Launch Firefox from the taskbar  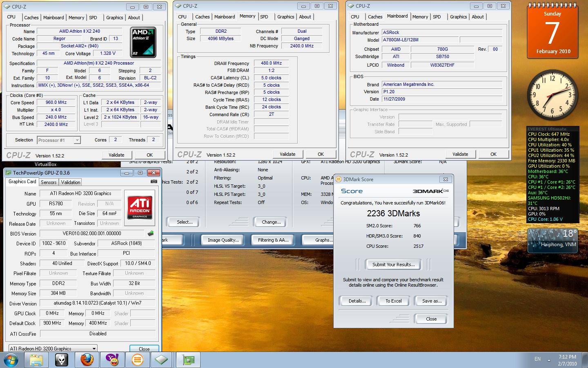click(87, 360)
